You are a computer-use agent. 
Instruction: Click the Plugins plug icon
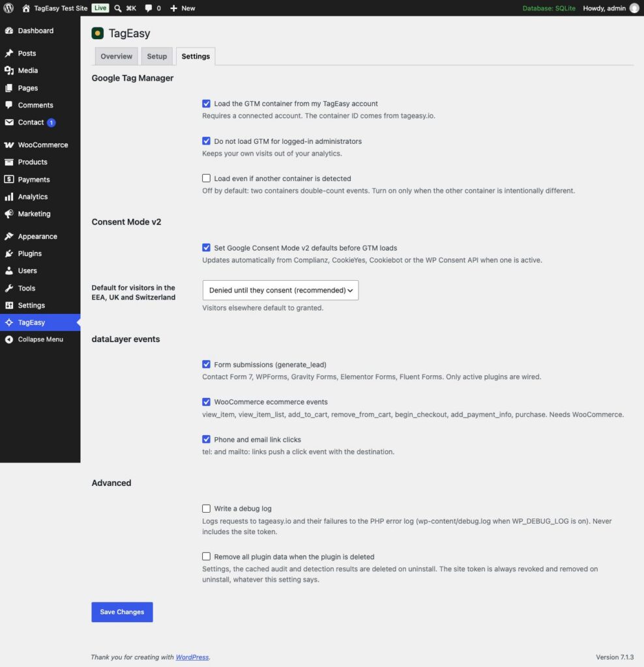(x=9, y=253)
